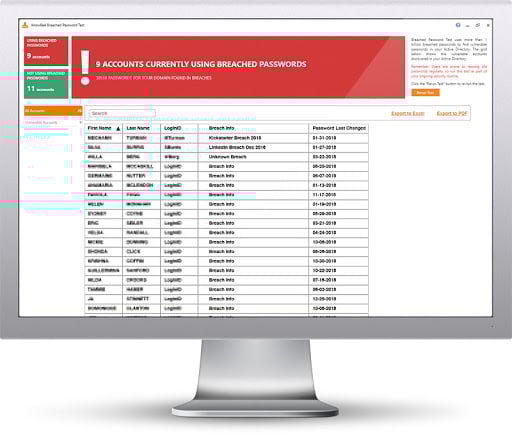Select the LinkedIn Breach Dec 2016 row
Screen dimensions: 512x435
click(x=227, y=147)
